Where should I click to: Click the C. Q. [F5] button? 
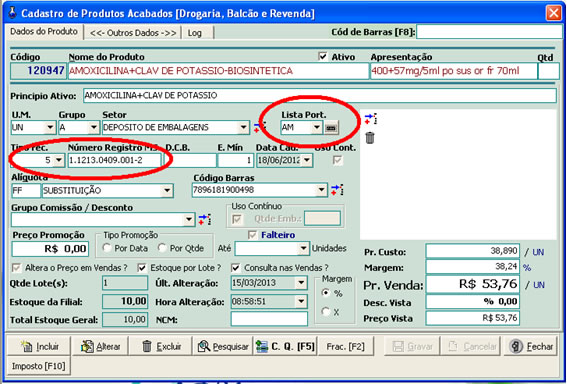pyautogui.click(x=285, y=346)
